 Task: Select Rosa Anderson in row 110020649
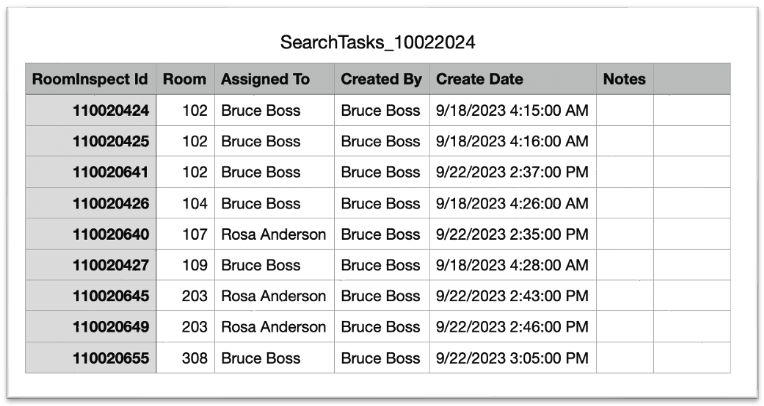tap(273, 327)
